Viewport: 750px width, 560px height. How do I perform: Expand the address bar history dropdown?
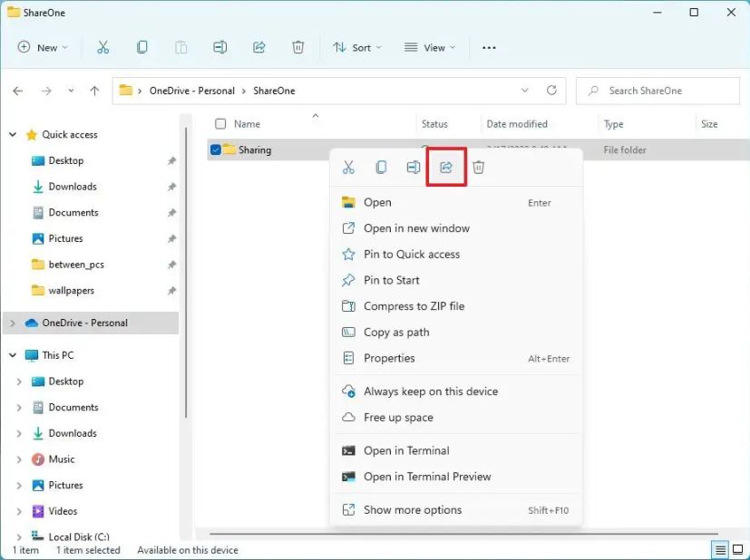click(x=525, y=91)
